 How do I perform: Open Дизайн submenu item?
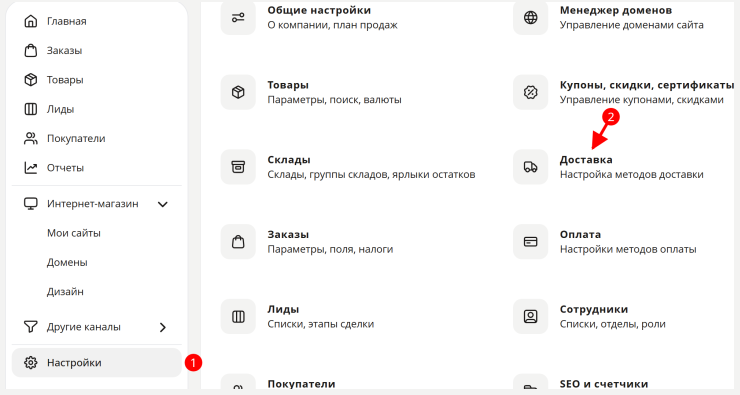point(65,292)
